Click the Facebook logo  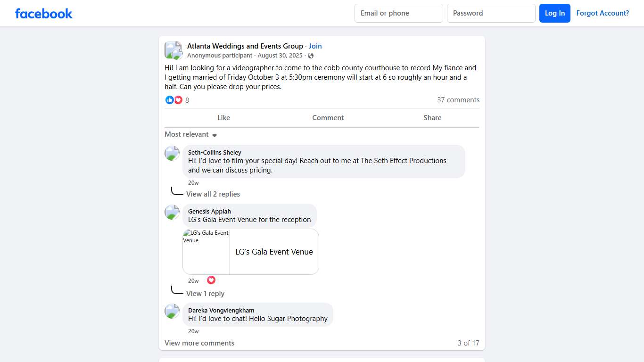[x=44, y=13]
